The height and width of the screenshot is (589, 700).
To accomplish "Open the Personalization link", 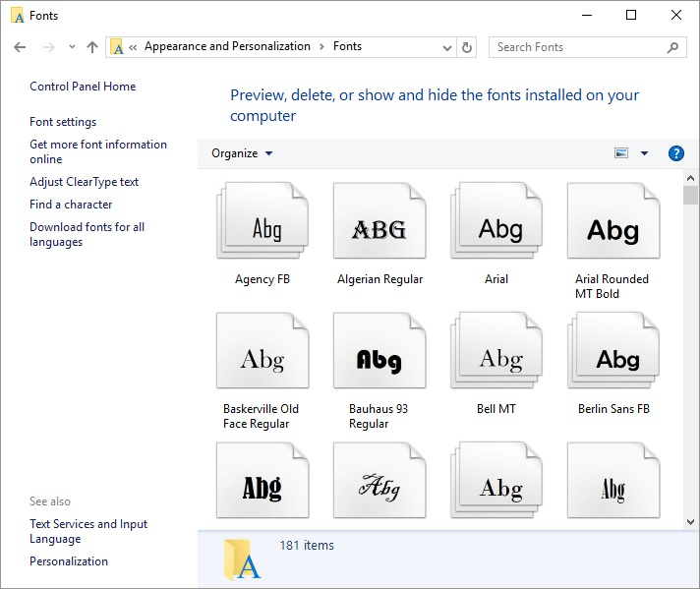I will (69, 560).
